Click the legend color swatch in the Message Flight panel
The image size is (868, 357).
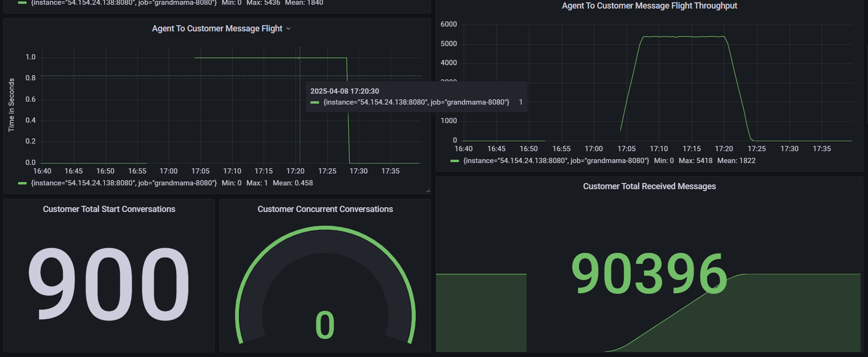pos(22,183)
